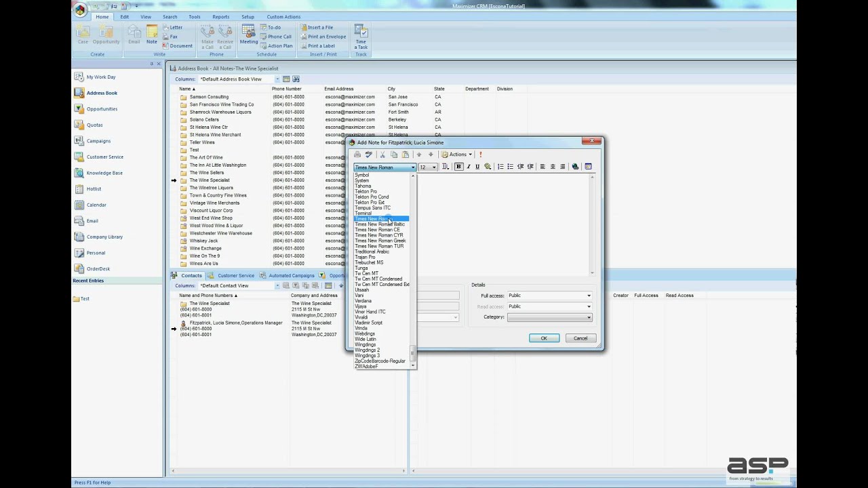This screenshot has width=868, height=488.
Task: Sort address book by State column header
Action: 439,89
